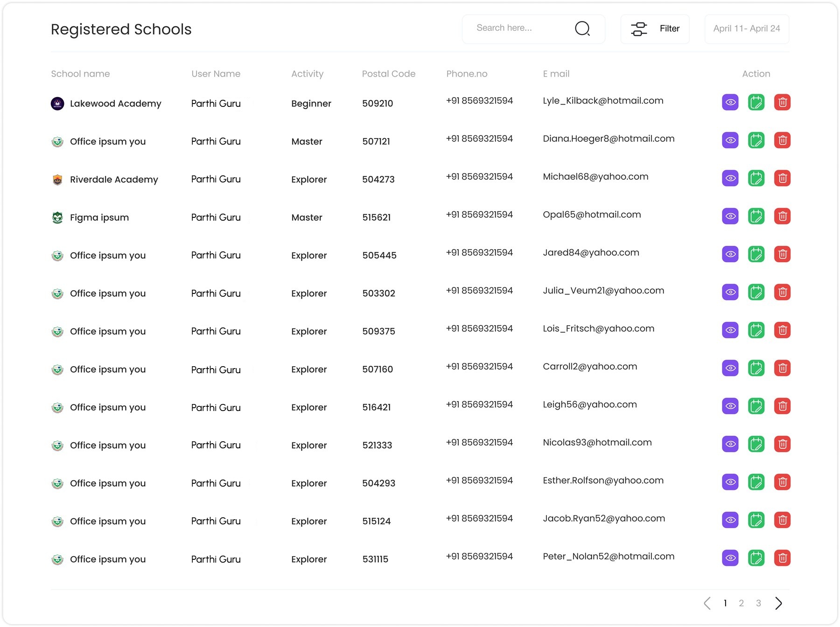Screen dimensions: 840x627
Task: Delete the row with email Esther.Rolfson@yahoo.com
Action: point(783,482)
